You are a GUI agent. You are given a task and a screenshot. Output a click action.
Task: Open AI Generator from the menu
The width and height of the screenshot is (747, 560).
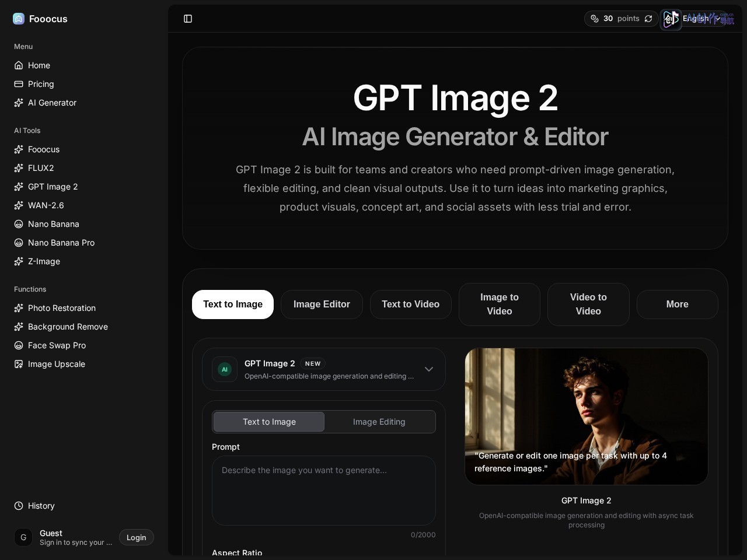pyautogui.click(x=84, y=103)
